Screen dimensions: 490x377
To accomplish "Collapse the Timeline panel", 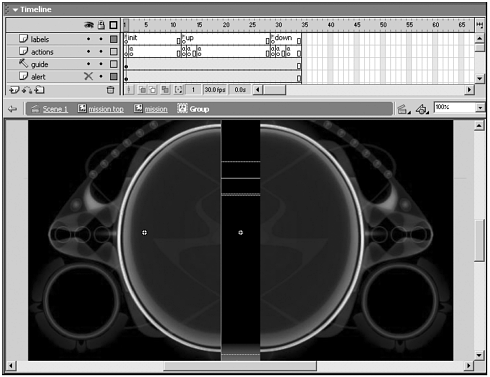I will (x=15, y=10).
